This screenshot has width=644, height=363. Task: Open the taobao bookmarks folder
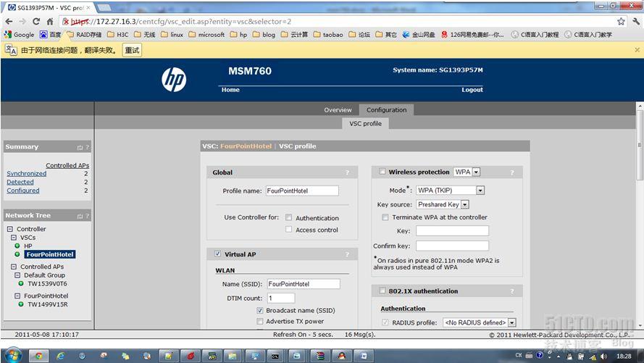coord(328,35)
